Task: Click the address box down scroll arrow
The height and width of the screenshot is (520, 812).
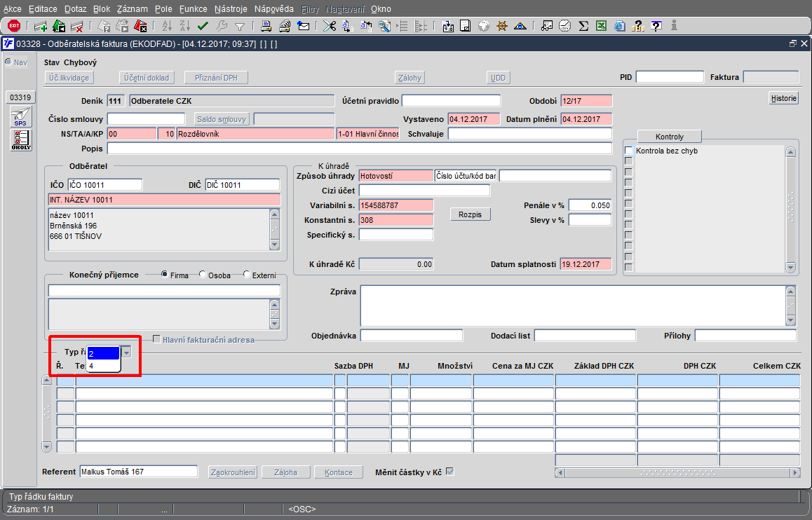Action: (x=275, y=245)
